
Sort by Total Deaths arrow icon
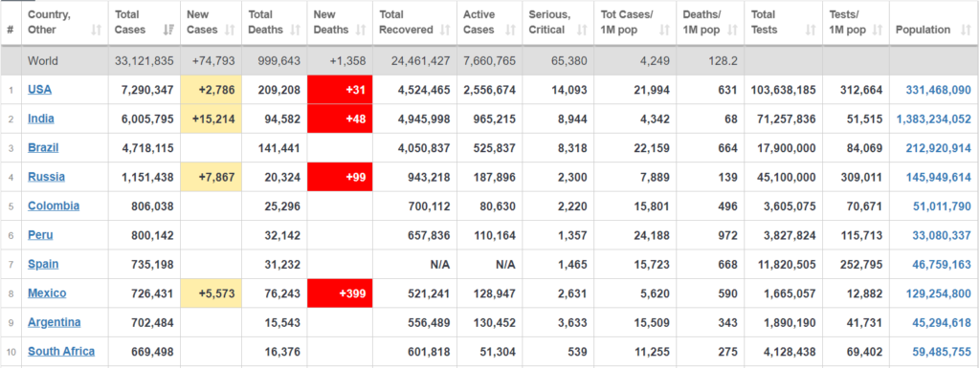(x=295, y=30)
